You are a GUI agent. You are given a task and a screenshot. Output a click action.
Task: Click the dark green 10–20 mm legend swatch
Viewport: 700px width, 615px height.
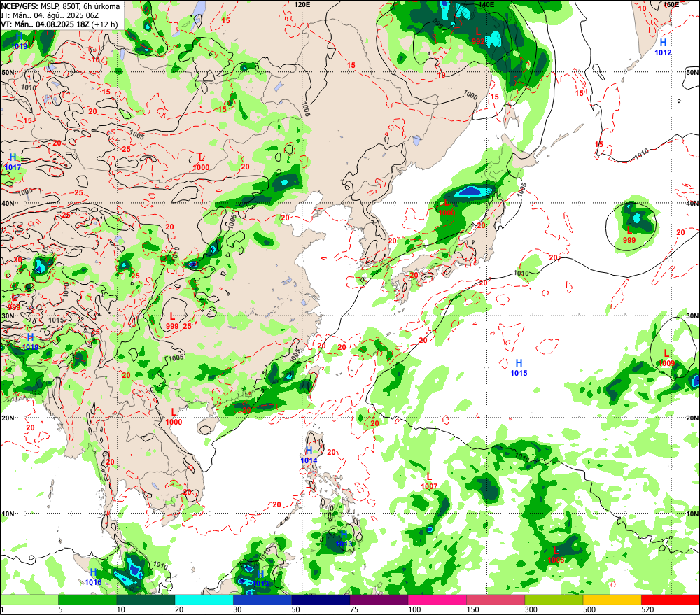[146, 600]
